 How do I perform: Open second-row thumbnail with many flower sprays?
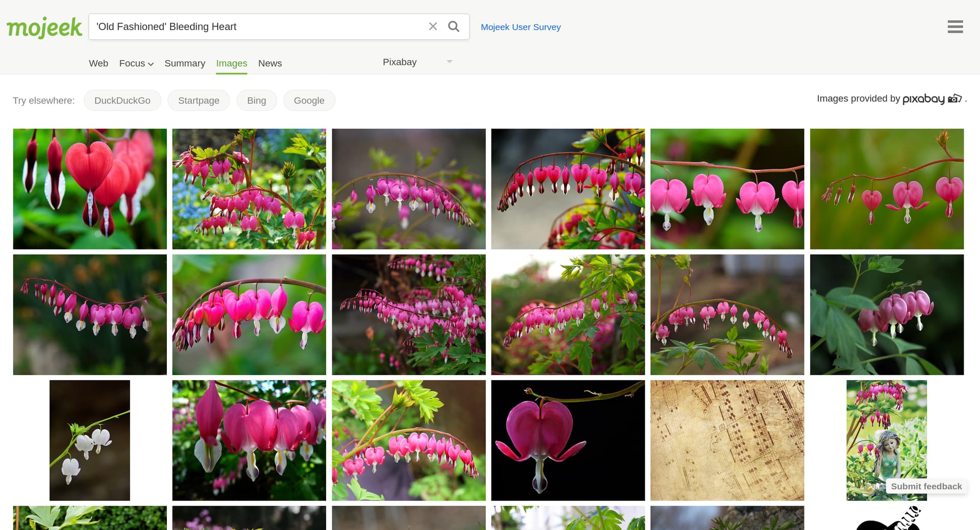coord(409,315)
